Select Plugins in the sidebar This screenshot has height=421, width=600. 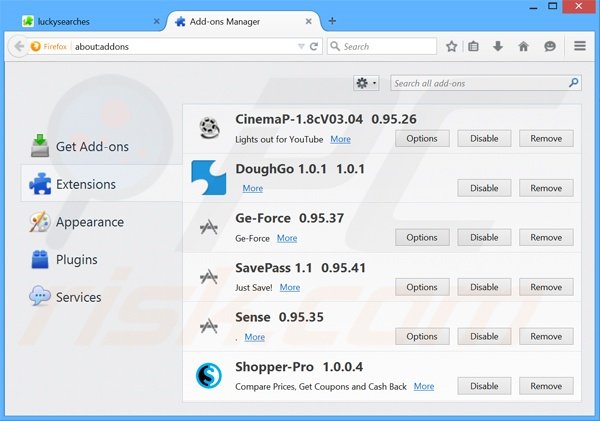77,260
